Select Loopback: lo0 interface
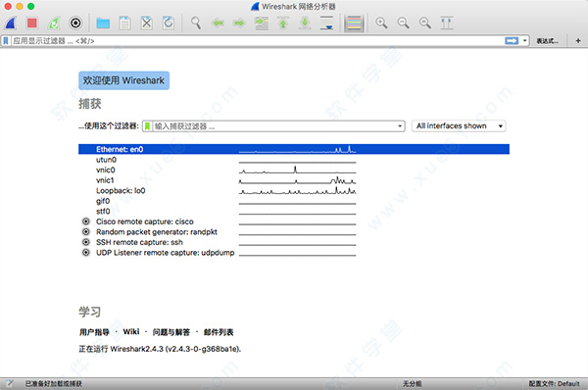The image size is (588, 390). [x=121, y=191]
